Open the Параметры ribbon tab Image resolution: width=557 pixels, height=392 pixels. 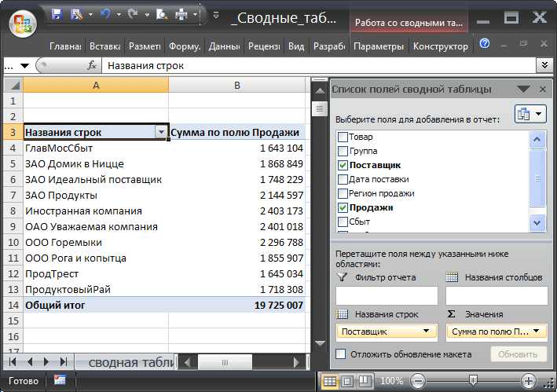(379, 46)
